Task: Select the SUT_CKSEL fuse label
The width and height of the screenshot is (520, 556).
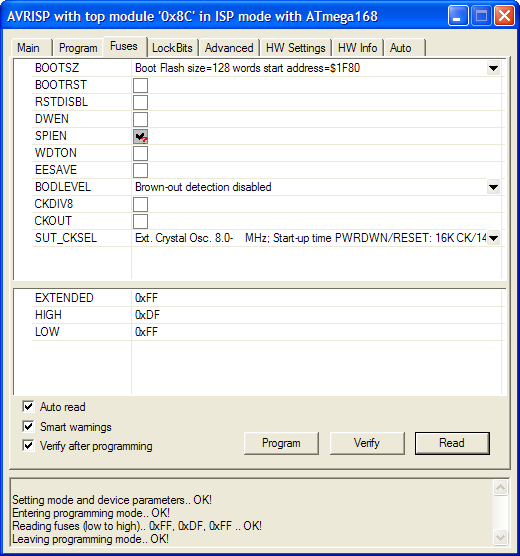Action: coord(66,238)
